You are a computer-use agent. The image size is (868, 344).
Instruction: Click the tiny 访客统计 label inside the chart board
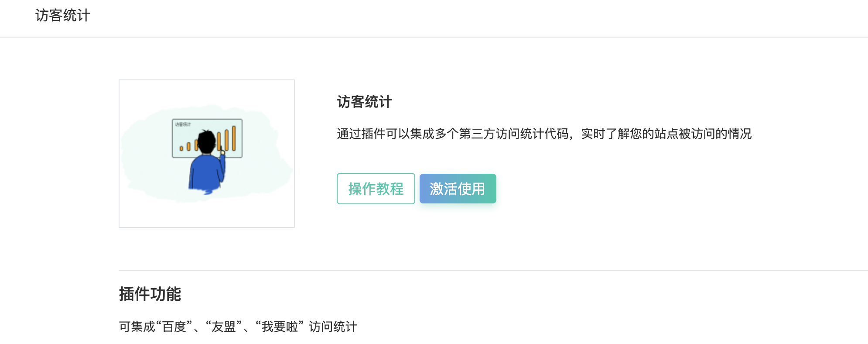click(183, 124)
